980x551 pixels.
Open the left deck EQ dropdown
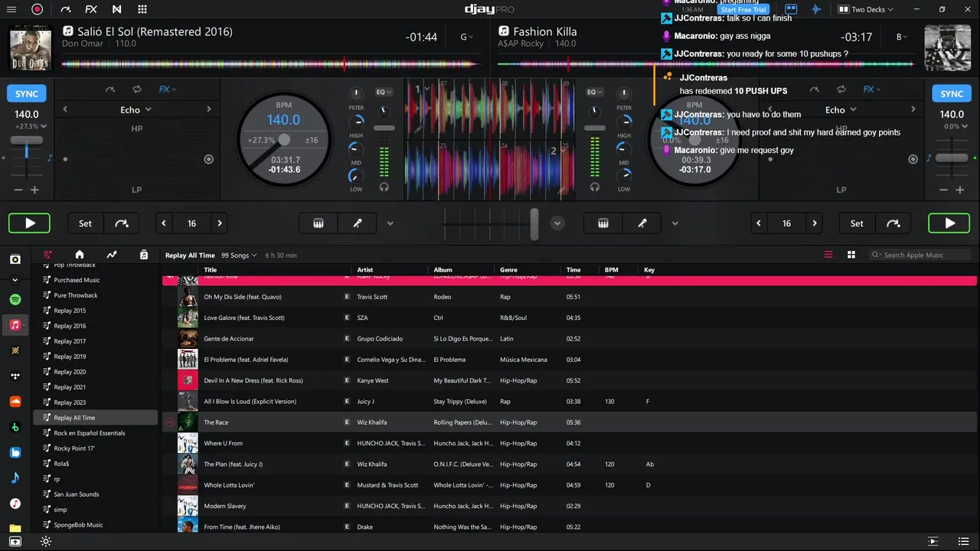click(384, 92)
